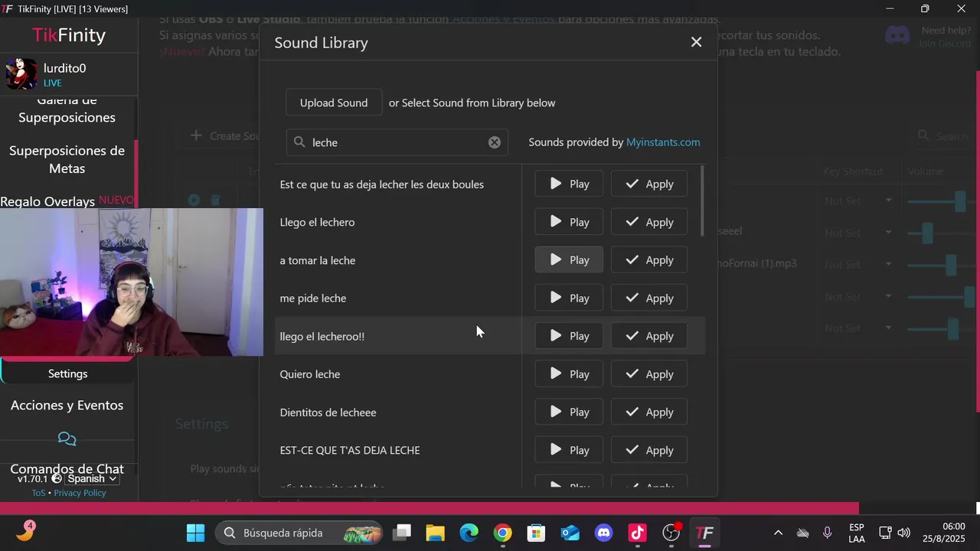This screenshot has width=980, height=551.
Task: Play the 'me pide leche' sound
Action: 569,298
